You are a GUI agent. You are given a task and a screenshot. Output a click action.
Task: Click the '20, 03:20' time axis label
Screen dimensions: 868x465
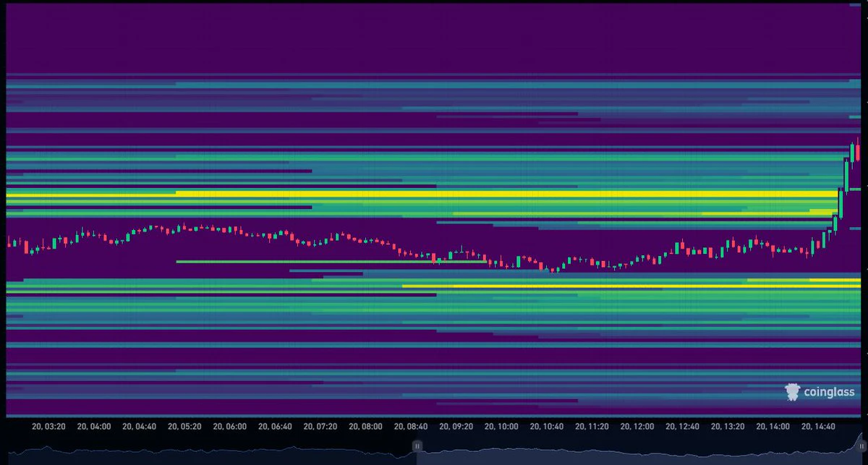point(50,427)
